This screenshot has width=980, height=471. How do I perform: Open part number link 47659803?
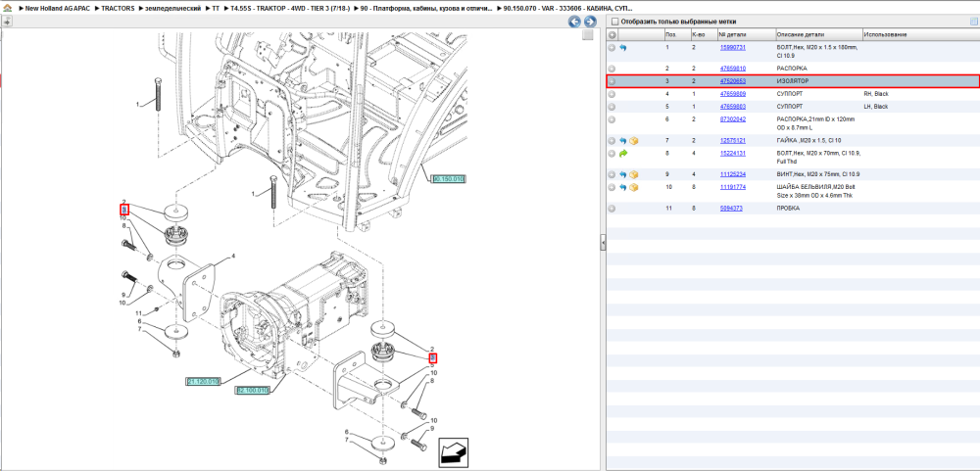click(x=732, y=107)
